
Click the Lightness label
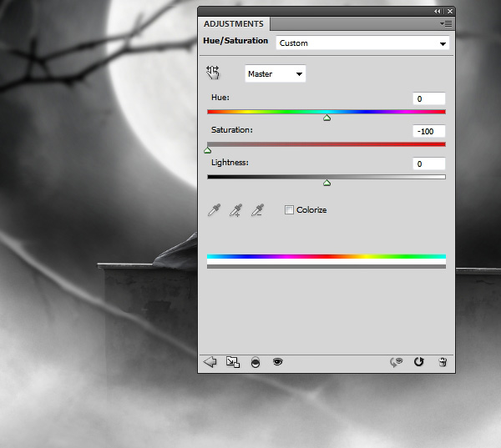tap(230, 163)
